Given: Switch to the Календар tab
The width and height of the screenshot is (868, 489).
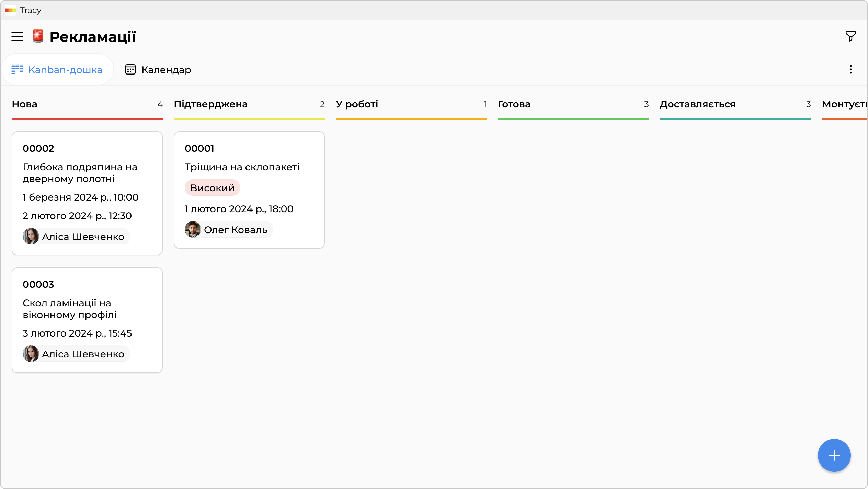Looking at the screenshot, I should click(x=158, y=70).
